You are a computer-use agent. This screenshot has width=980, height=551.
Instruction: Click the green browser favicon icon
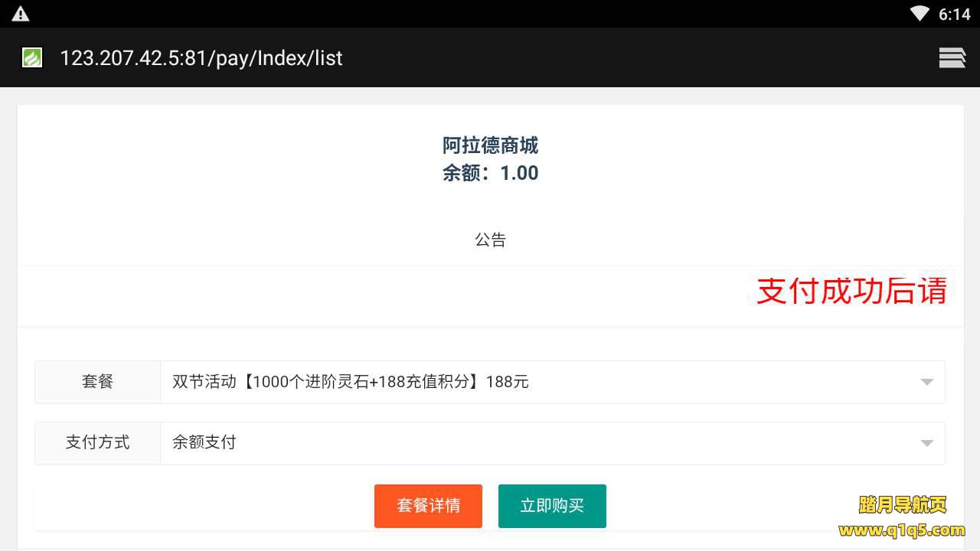(32, 57)
